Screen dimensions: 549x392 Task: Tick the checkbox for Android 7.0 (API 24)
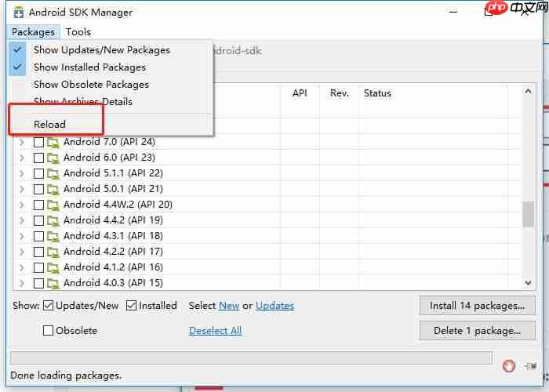click(38, 143)
